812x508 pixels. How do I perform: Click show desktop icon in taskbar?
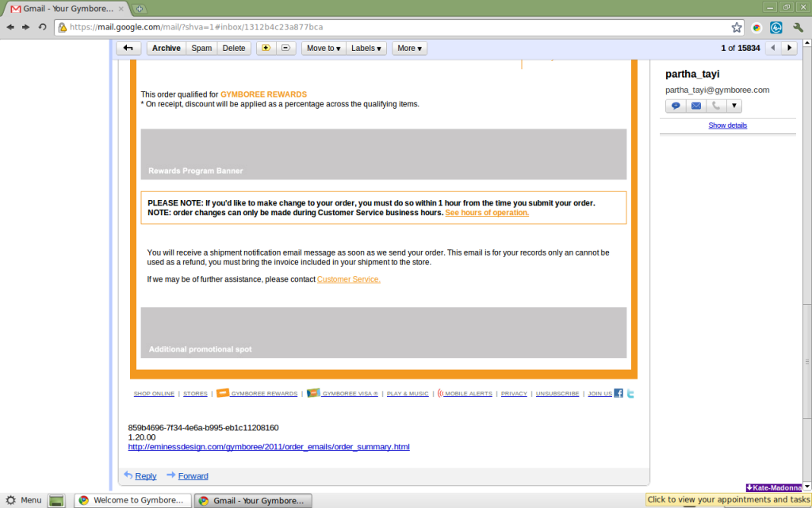coord(56,500)
